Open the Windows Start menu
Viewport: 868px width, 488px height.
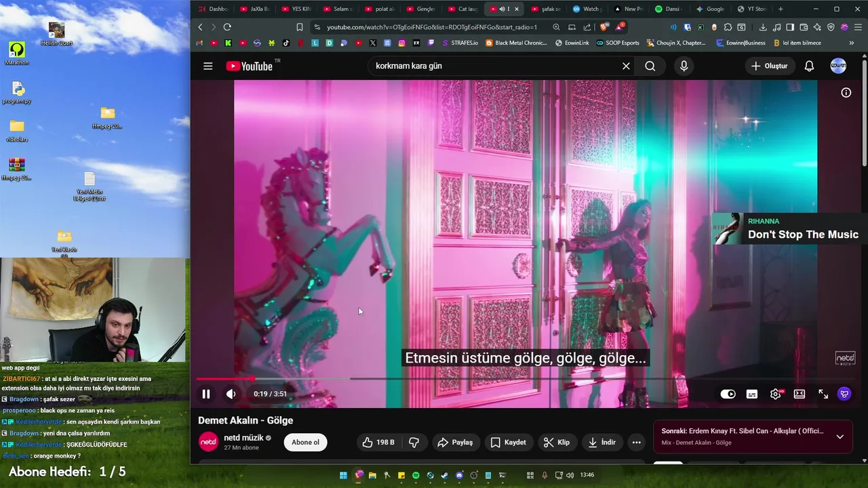[x=343, y=475]
